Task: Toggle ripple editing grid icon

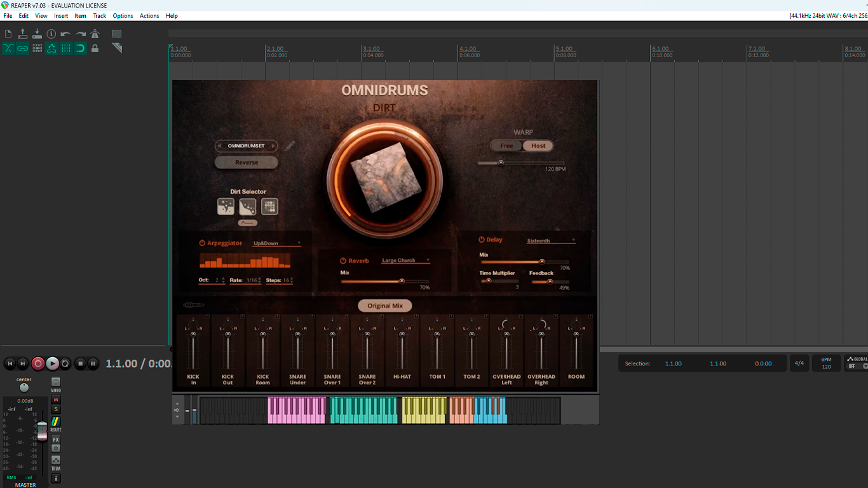Action: (37, 48)
